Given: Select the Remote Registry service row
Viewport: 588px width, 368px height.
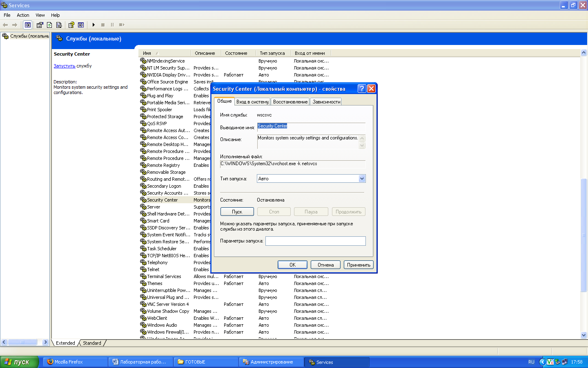Looking at the screenshot, I should click(175, 165).
